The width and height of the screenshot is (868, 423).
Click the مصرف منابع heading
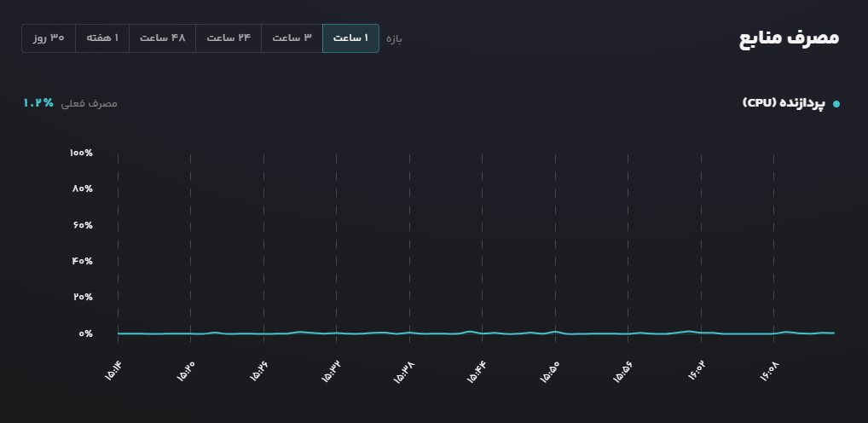(x=789, y=38)
